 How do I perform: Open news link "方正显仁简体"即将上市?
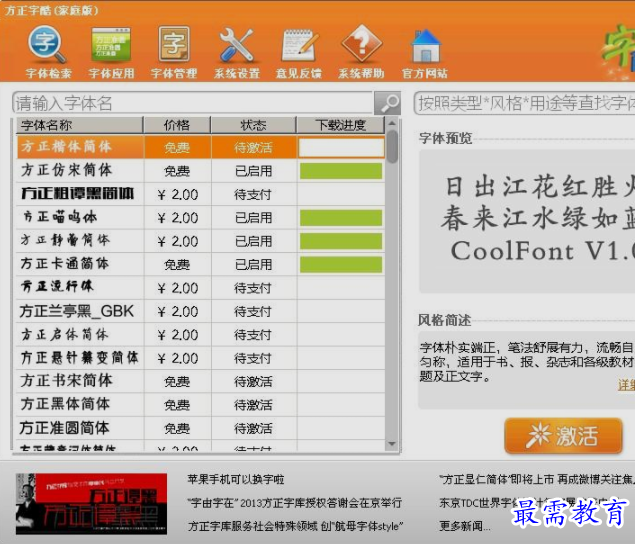537,480
